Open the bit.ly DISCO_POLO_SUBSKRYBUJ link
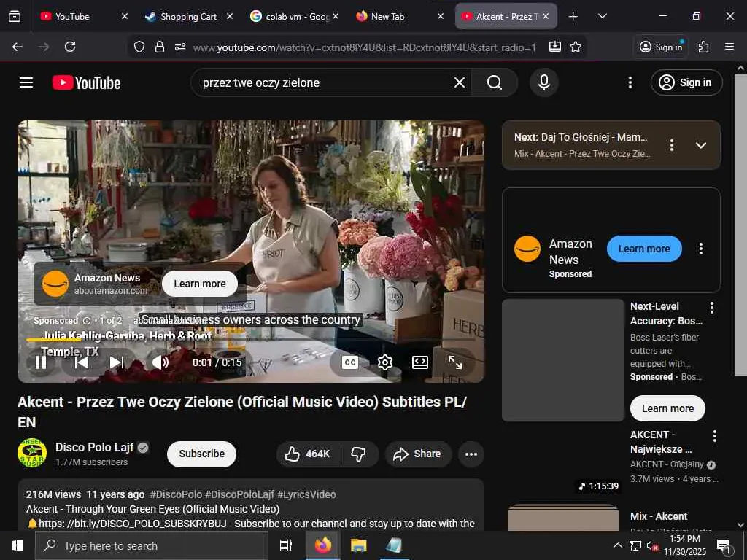The height and width of the screenshot is (560, 747). (133, 524)
